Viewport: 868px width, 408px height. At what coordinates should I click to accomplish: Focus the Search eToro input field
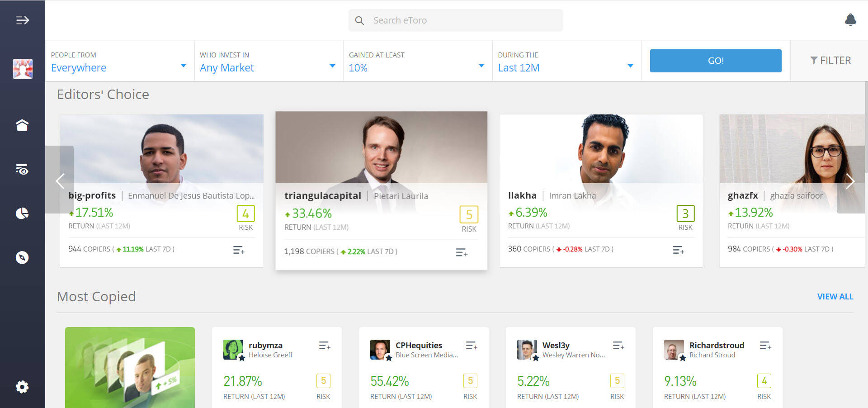[456, 20]
